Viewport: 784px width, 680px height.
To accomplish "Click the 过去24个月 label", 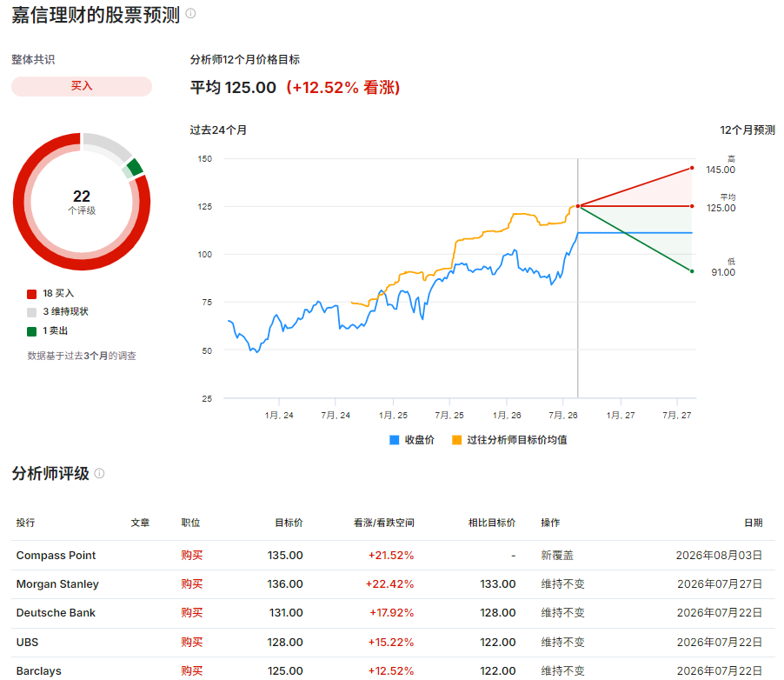I will click(218, 130).
